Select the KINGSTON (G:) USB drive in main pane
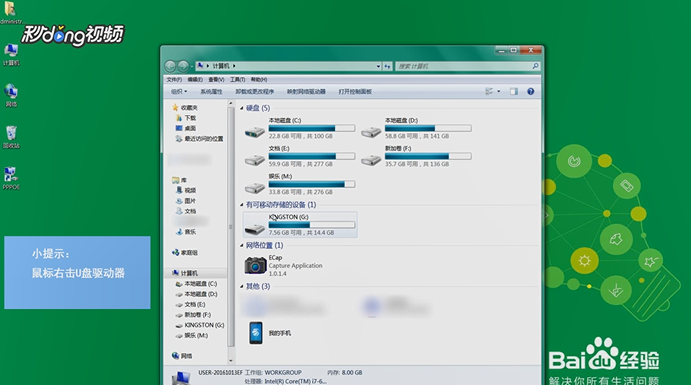The height and width of the screenshot is (385, 691). (x=300, y=224)
